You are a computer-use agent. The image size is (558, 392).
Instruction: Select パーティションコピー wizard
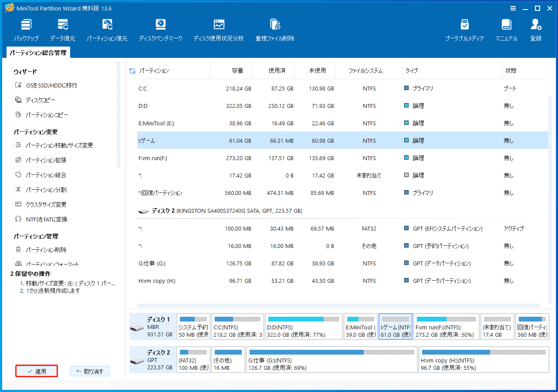point(41,115)
